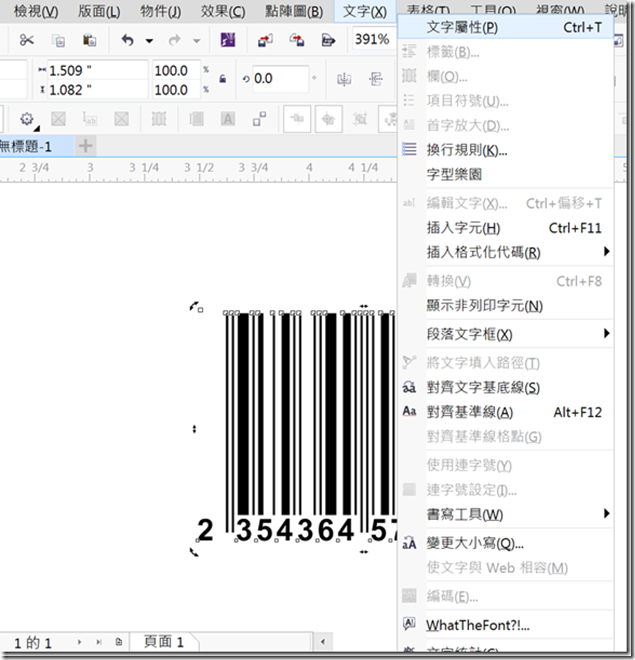Click the purple search content icon
Screen dimensions: 635x660
tap(228, 40)
